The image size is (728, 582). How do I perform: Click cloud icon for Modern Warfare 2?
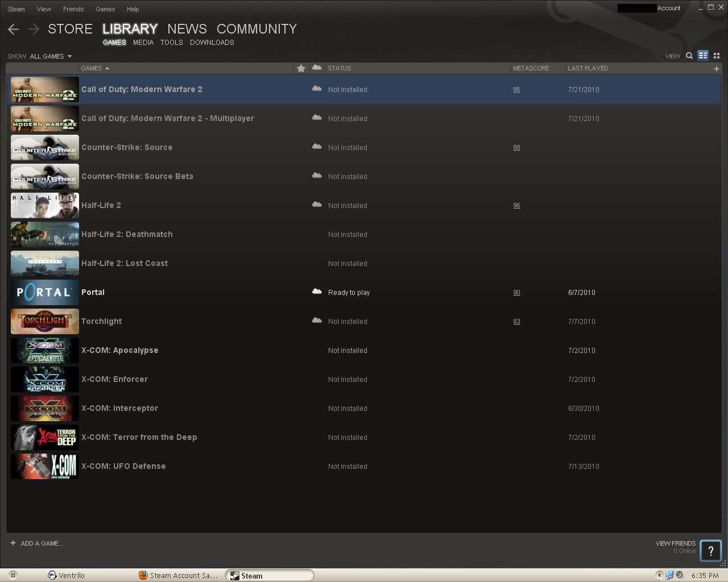[x=317, y=89]
